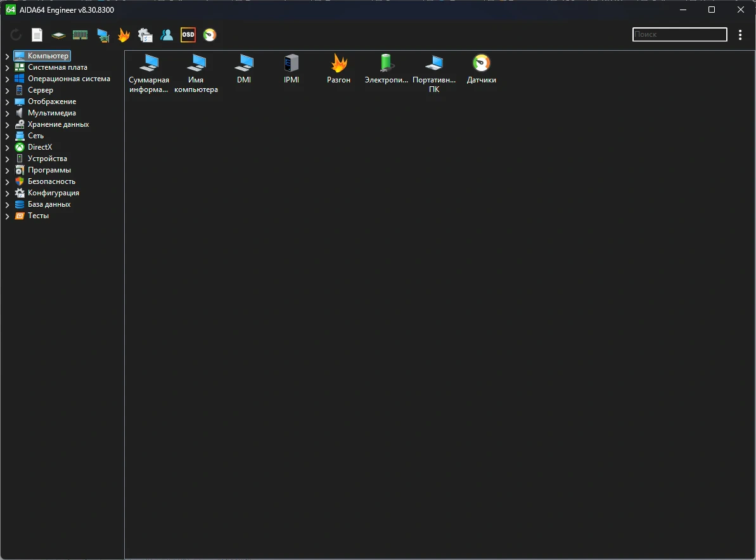
Task: Select Безопасность in the sidebar
Action: point(51,181)
